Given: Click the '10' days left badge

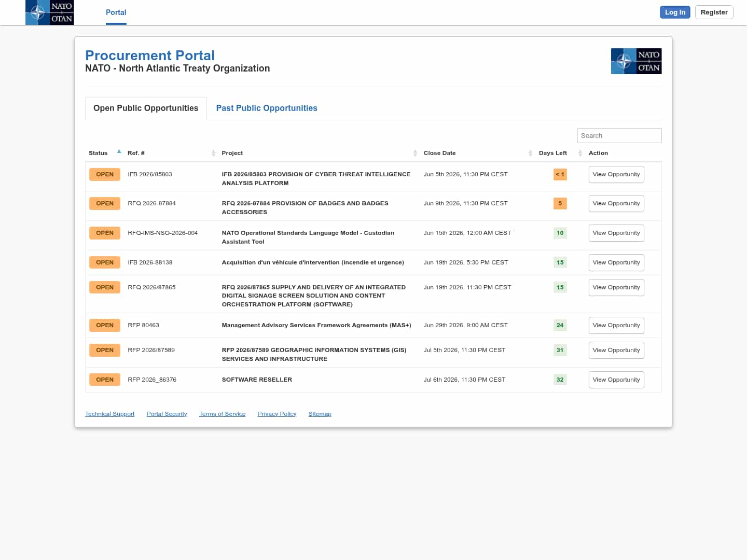Looking at the screenshot, I should click(x=560, y=233).
